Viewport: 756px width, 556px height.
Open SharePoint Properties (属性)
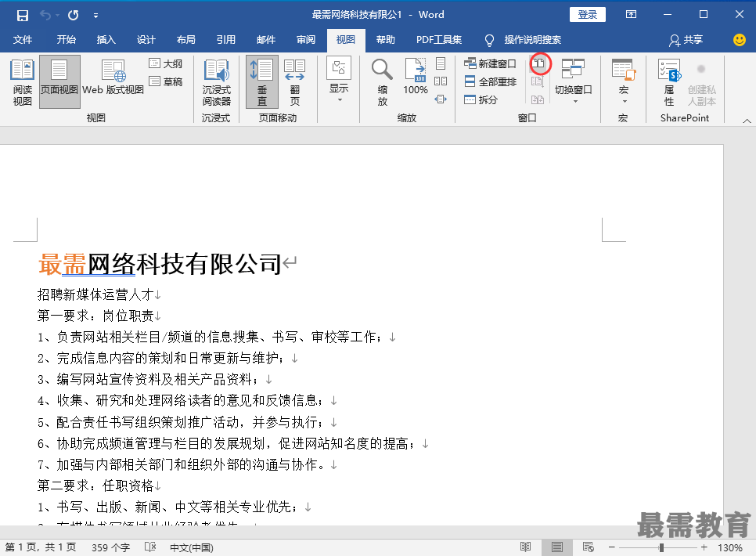669,82
